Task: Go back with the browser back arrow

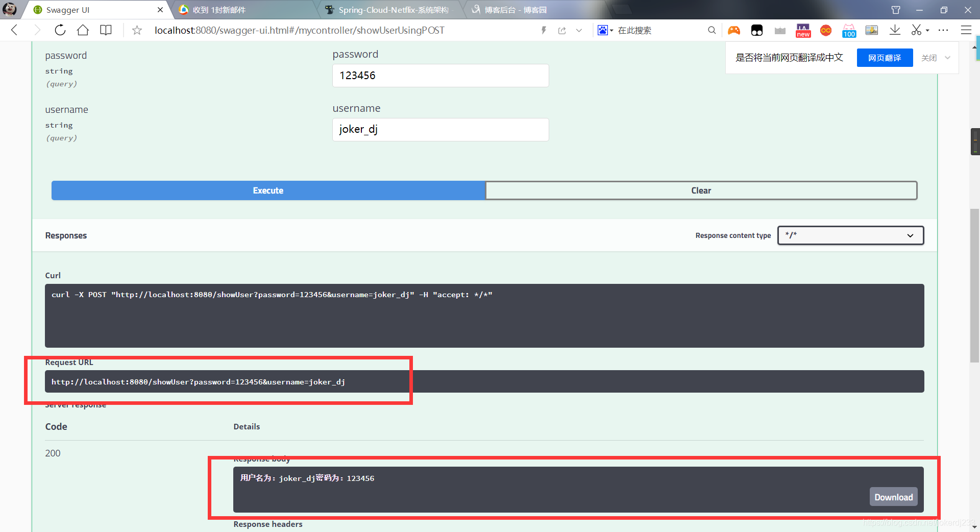Action: (x=14, y=30)
